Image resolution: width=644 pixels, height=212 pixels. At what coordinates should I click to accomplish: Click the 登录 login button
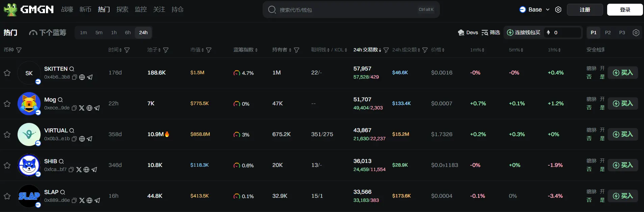coord(625,9)
